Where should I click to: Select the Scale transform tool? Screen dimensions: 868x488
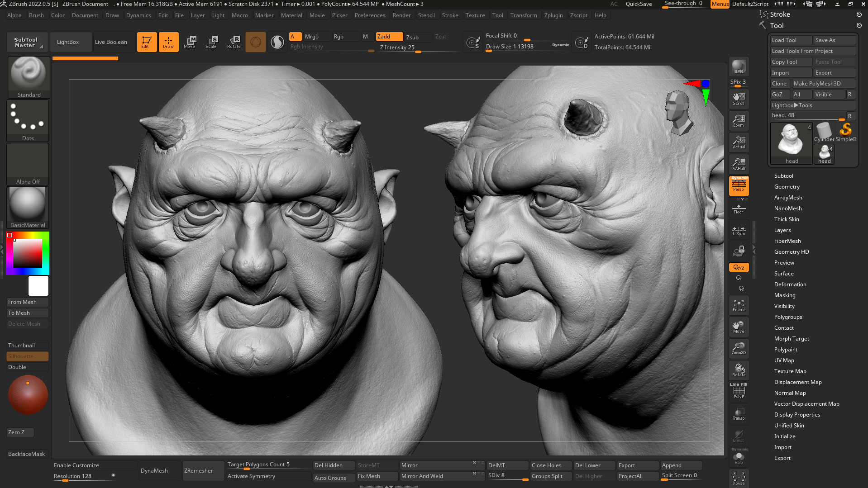(x=211, y=42)
